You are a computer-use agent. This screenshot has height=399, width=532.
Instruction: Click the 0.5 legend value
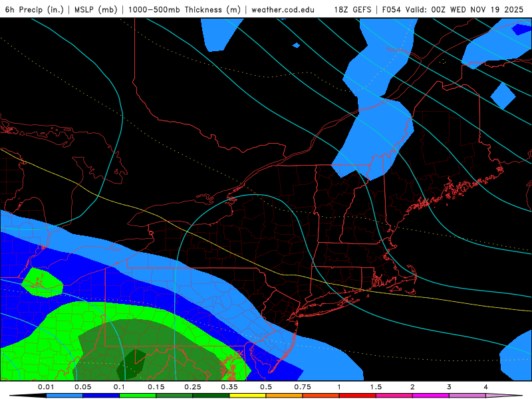(x=266, y=387)
